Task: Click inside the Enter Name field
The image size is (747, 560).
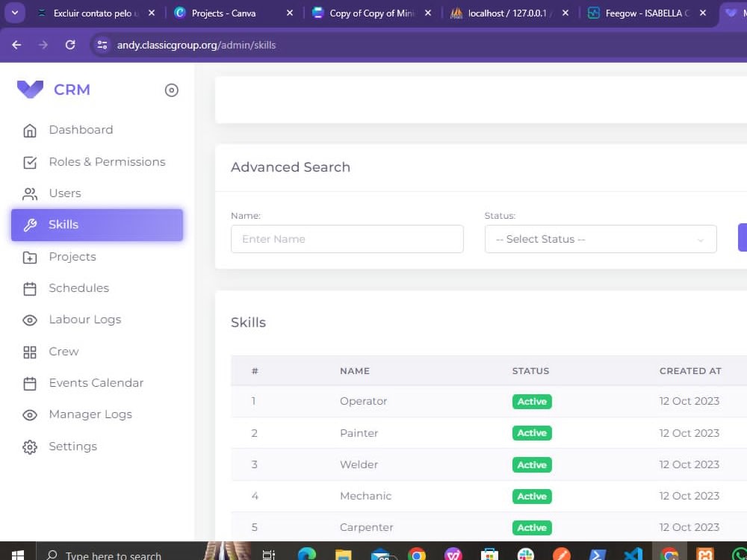Action: pyautogui.click(x=347, y=239)
